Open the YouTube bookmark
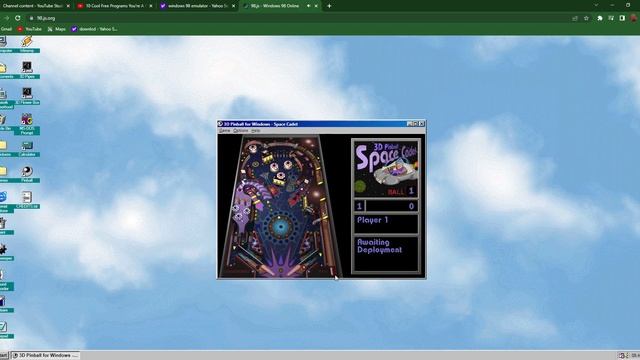Screen dimensions: 640x360 tap(29, 29)
